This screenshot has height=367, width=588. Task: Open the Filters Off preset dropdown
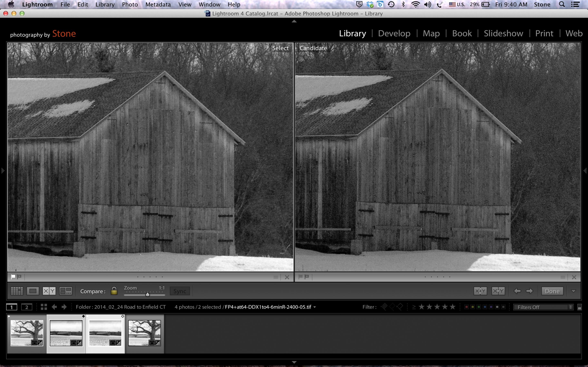point(543,307)
